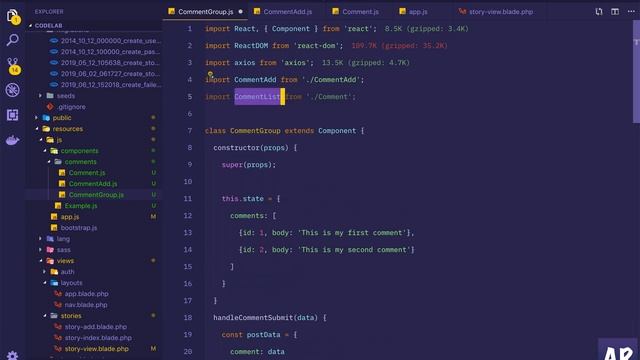Viewport: 640px width, 360px height.
Task: Open story-view.blade.php in the file tree
Action: 93,349
